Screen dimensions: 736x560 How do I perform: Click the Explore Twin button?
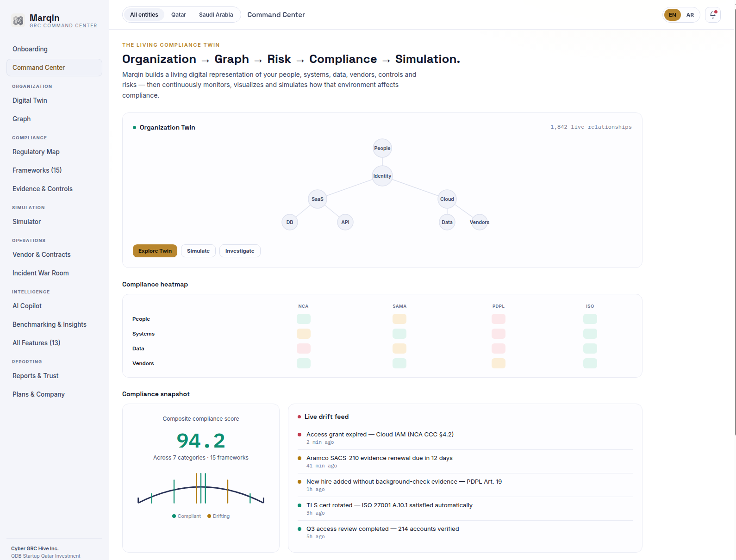pyautogui.click(x=155, y=251)
